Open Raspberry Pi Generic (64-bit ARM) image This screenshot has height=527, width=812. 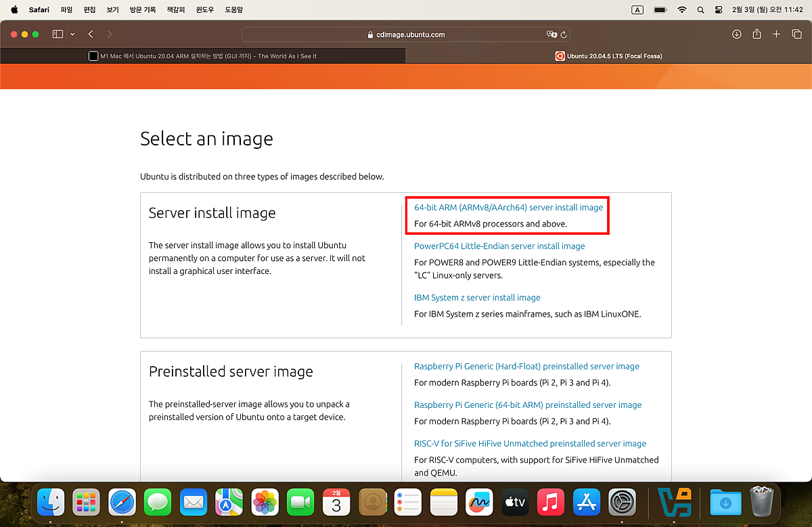click(528, 405)
